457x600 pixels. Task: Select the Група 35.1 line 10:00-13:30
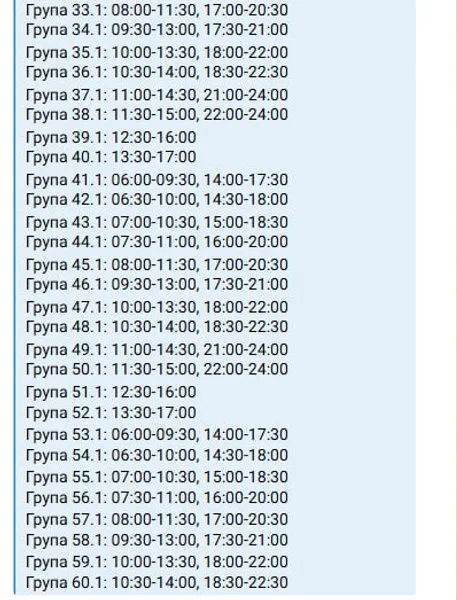click(157, 52)
